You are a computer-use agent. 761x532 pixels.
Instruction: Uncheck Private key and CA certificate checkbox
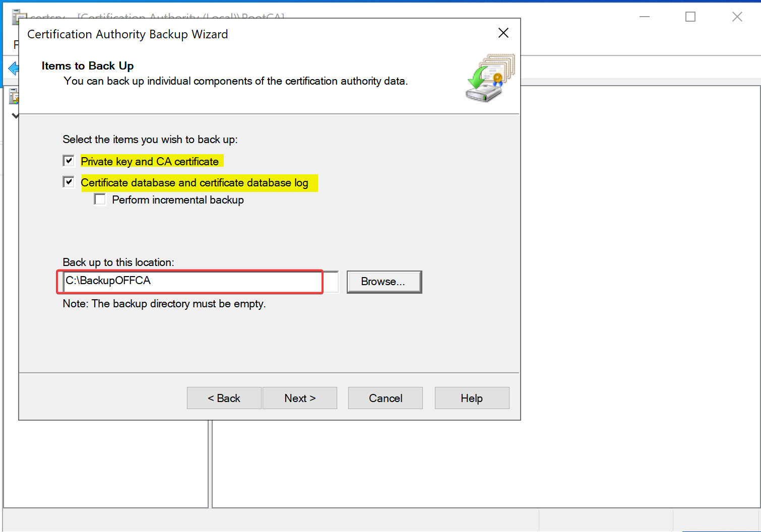tap(69, 161)
